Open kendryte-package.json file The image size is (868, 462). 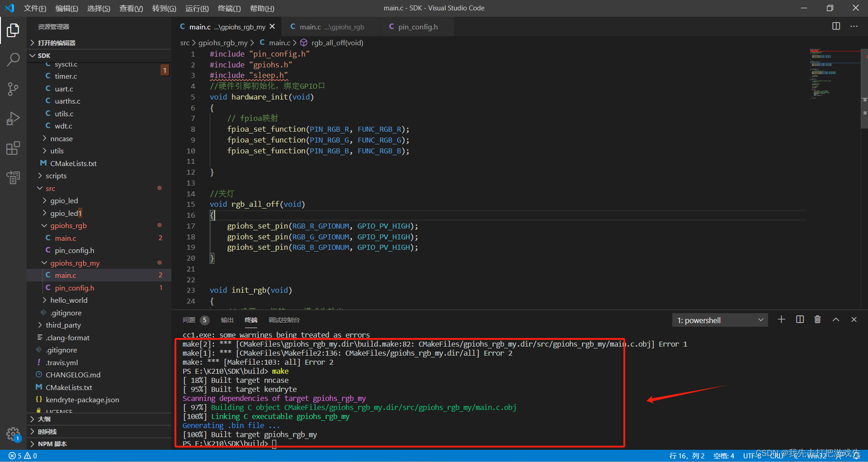pos(99,400)
